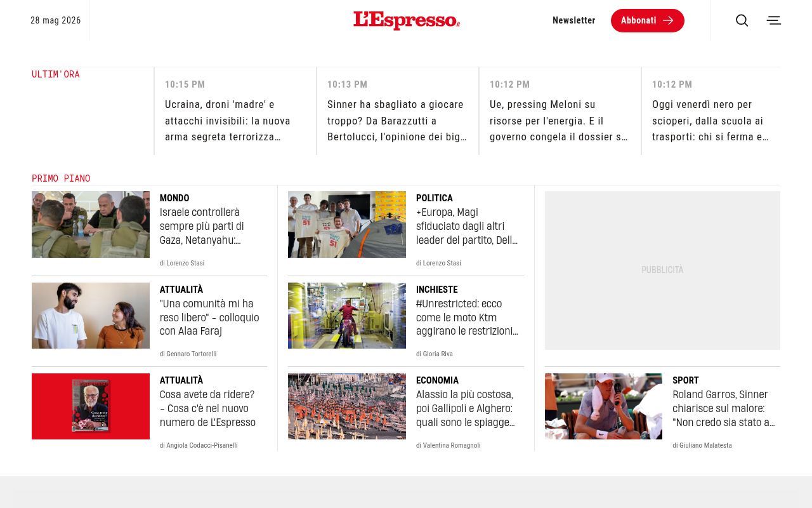
Task: Open the Sinner ha sbagliato headline
Action: click(x=397, y=121)
